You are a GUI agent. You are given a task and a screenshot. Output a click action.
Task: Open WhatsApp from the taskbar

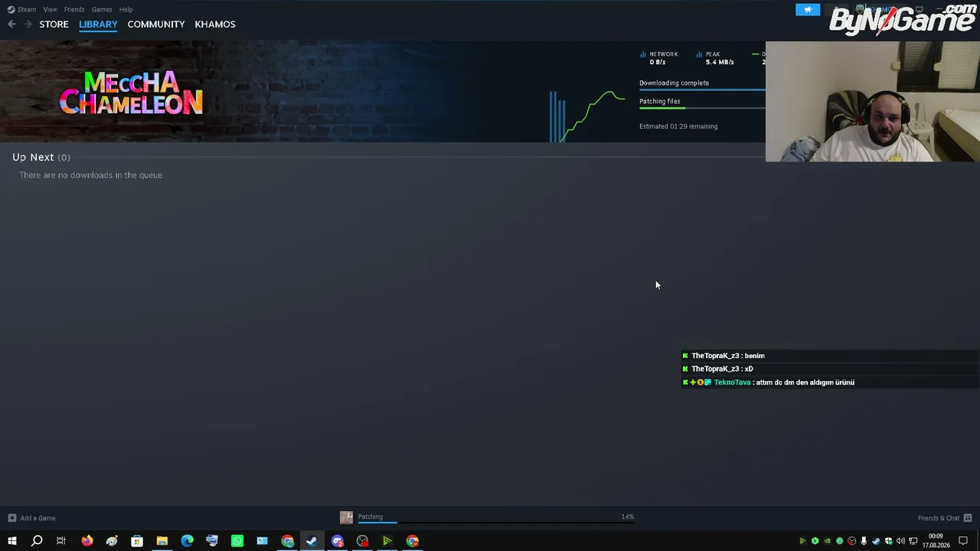point(237,541)
